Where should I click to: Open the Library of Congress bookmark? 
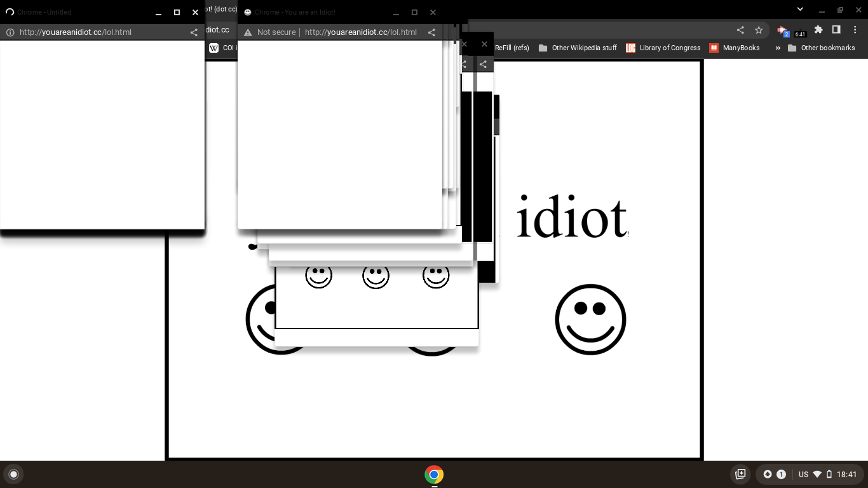(x=663, y=48)
